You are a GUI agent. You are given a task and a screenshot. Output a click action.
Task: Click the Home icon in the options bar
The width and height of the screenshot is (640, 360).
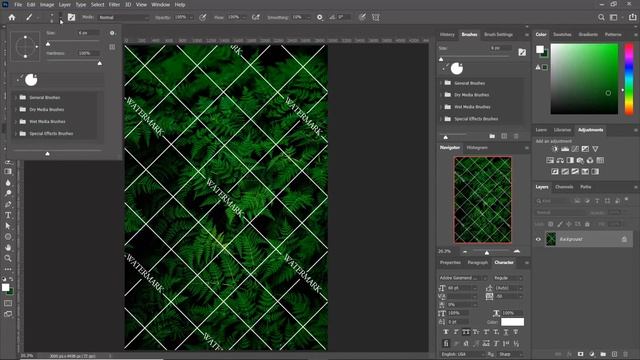pos(12,17)
